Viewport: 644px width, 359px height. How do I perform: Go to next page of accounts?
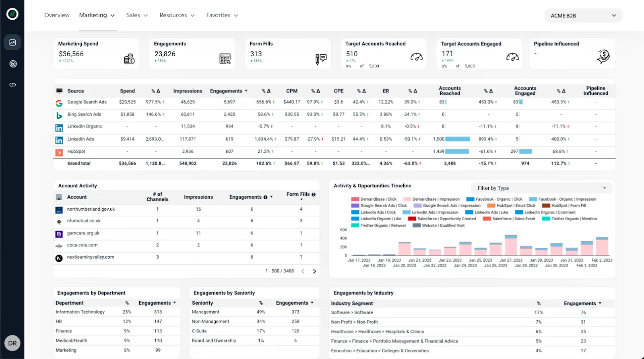pyautogui.click(x=314, y=271)
